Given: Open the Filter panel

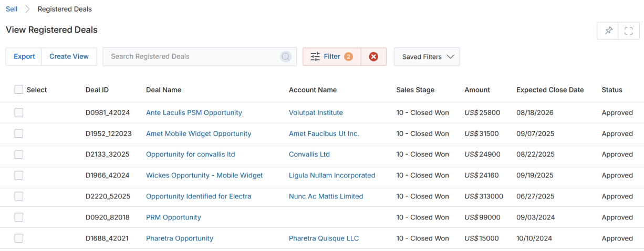Looking at the screenshot, I should tap(332, 57).
